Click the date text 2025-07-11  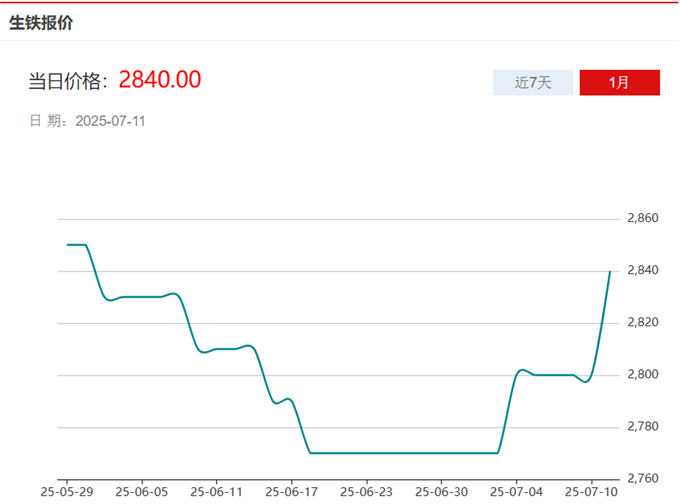point(111,121)
